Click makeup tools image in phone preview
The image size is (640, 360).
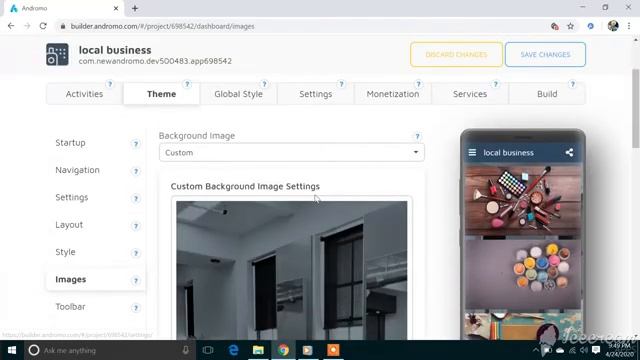click(x=523, y=200)
